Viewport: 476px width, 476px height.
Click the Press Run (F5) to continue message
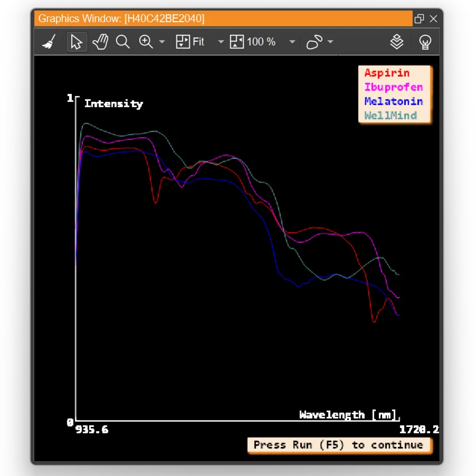[x=339, y=445]
